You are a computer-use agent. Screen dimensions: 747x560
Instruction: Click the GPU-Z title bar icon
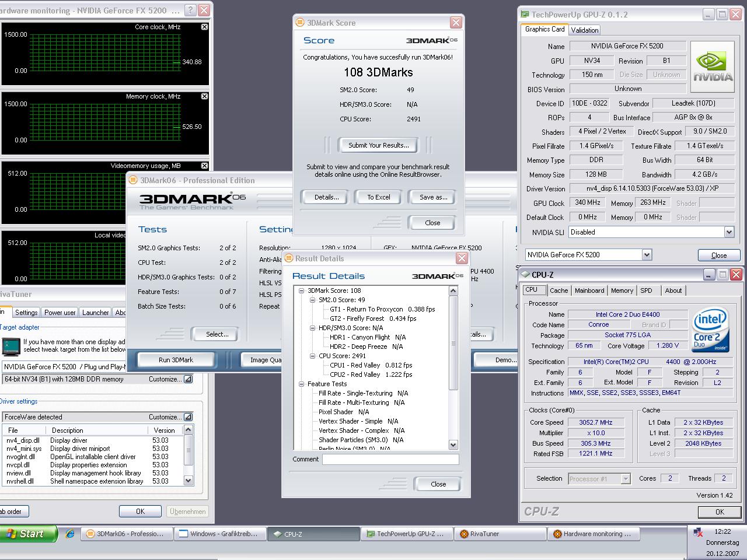click(525, 15)
